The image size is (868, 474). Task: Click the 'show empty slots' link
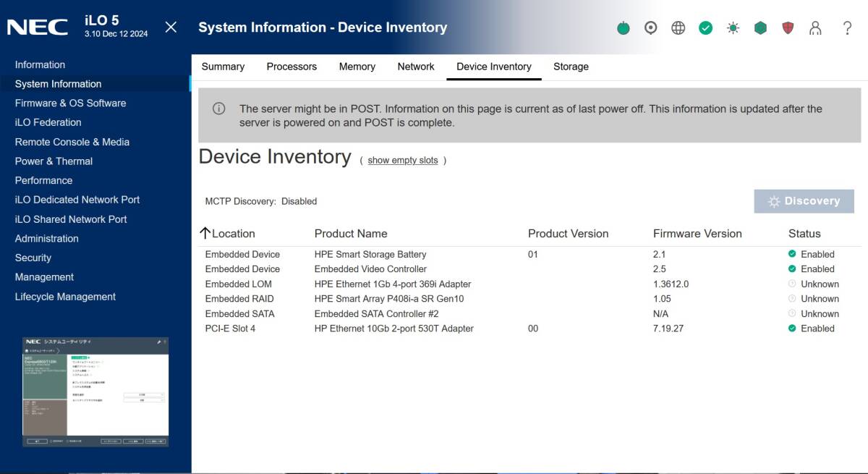click(403, 161)
